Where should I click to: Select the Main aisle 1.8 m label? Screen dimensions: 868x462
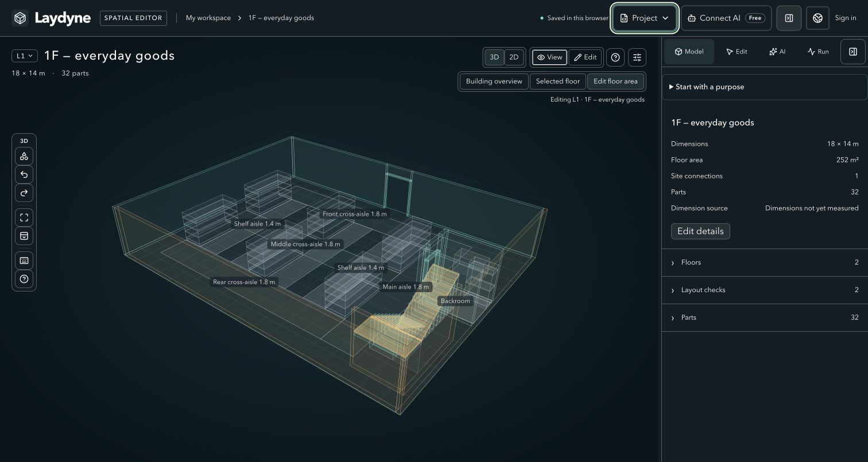point(406,287)
